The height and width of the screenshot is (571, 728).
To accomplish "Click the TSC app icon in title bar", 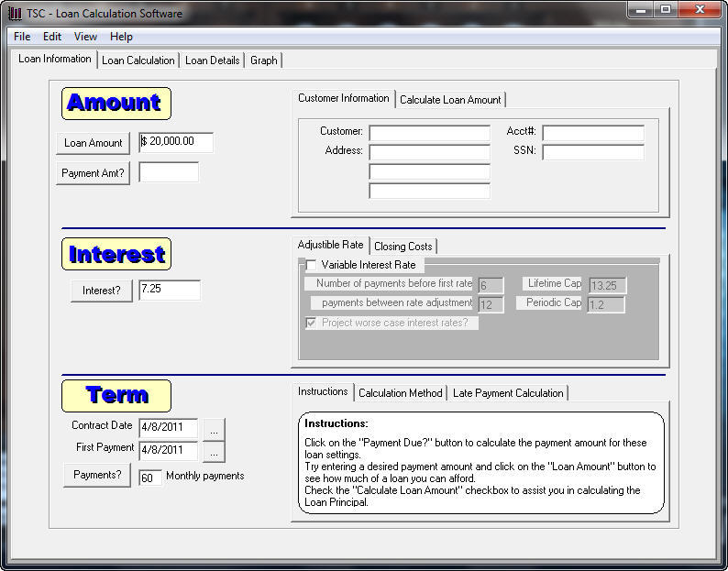I will pos(15,13).
